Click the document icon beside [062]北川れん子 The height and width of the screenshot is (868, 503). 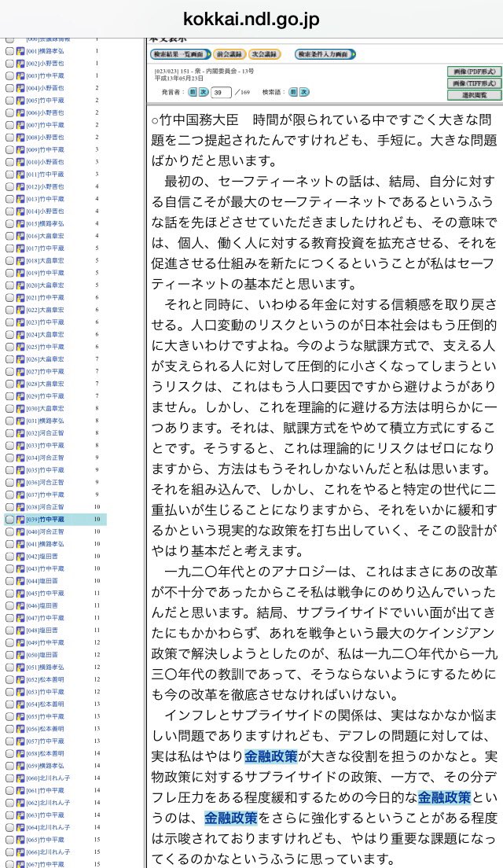tap(20, 803)
